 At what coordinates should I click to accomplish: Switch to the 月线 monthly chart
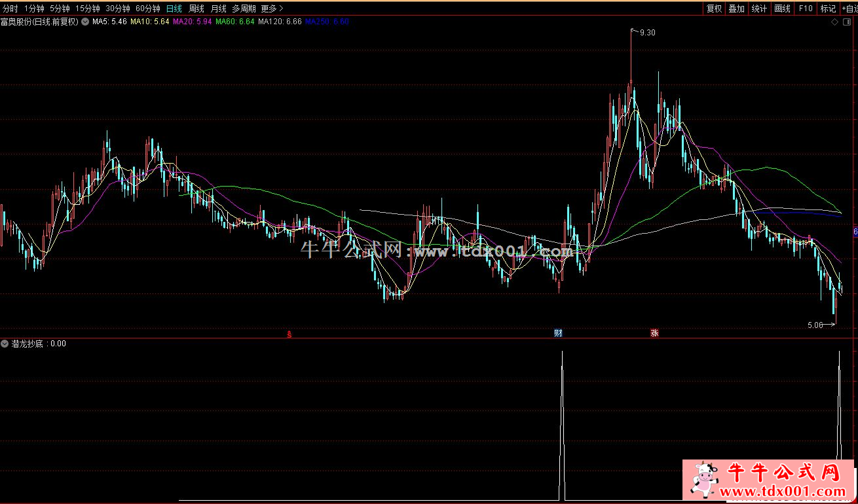click(218, 9)
